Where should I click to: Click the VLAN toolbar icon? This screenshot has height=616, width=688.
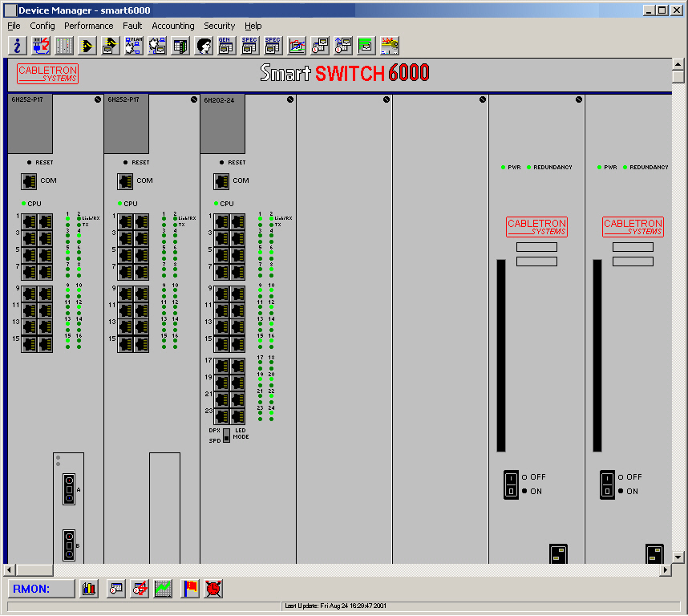tap(134, 46)
